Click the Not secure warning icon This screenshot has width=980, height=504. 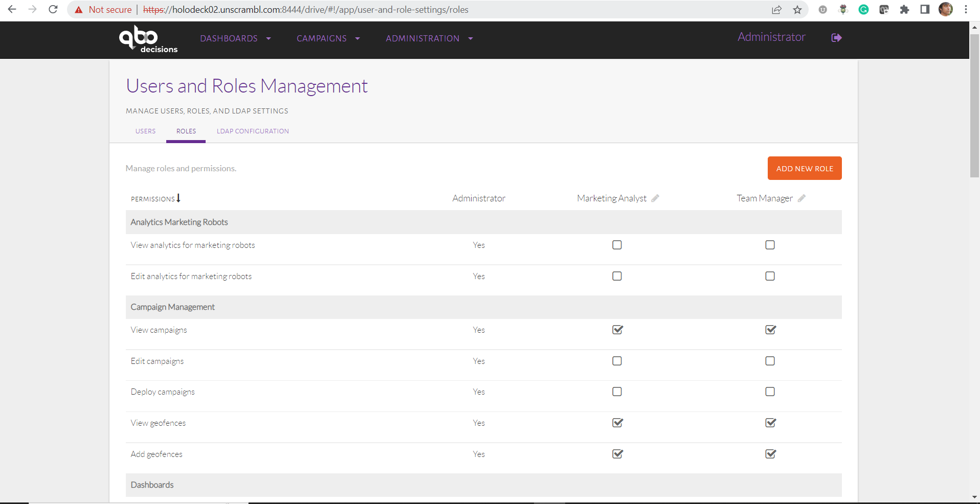coord(79,10)
